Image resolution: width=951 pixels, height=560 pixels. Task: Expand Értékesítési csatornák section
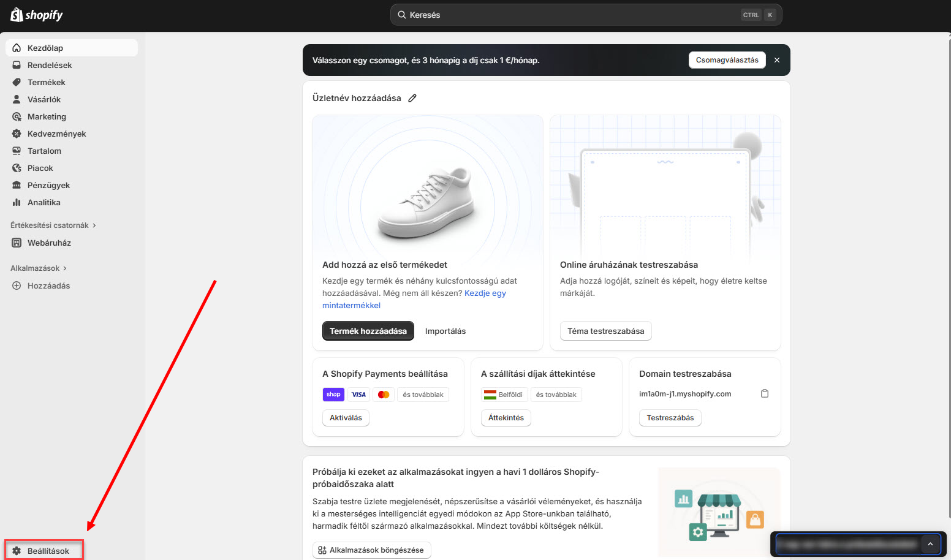[53, 225]
